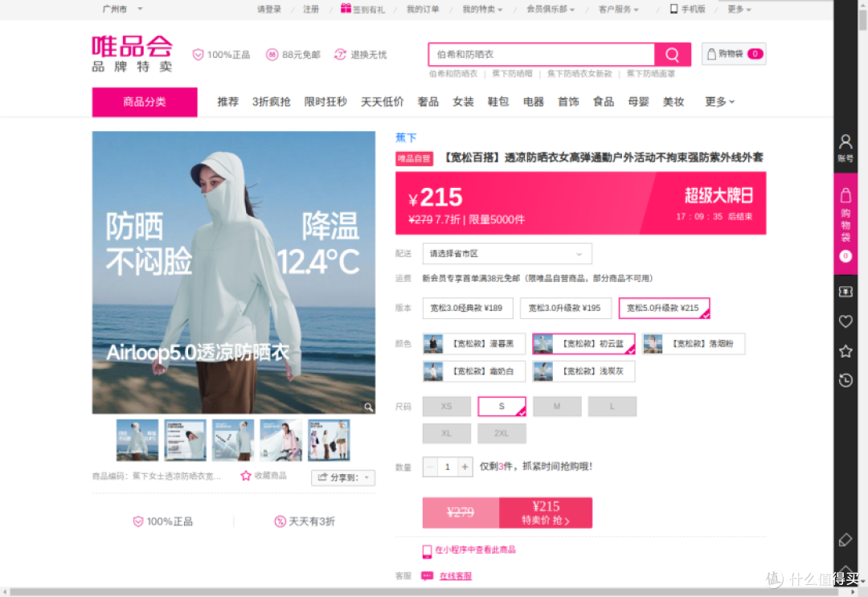The image size is (868, 597).
Task: View the fifth product thumbnail with multiple models
Action: [329, 440]
